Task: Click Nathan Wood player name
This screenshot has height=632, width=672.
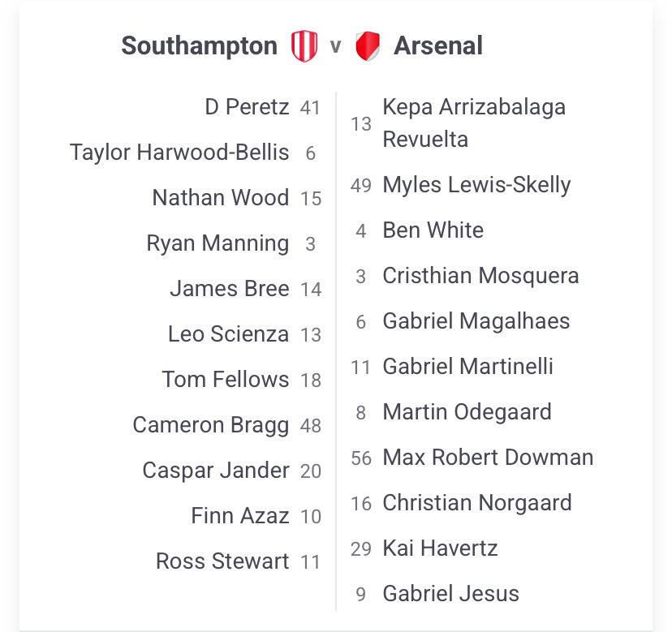Action: [221, 198]
